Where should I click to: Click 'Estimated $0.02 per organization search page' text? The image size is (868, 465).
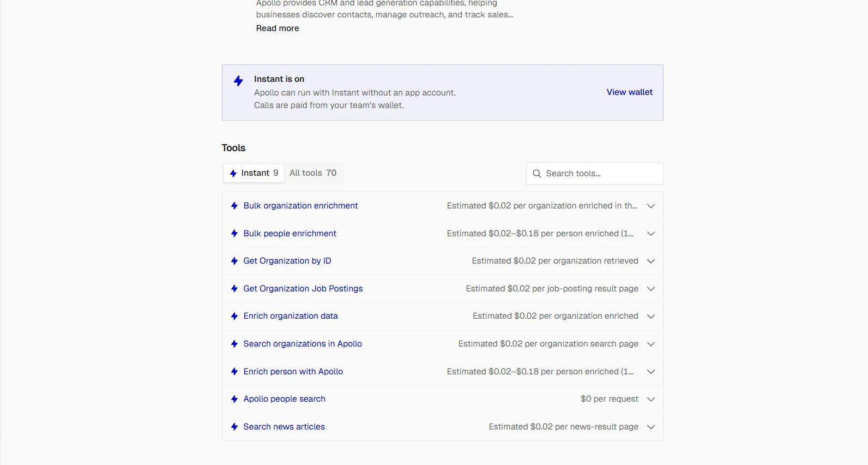[548, 344]
